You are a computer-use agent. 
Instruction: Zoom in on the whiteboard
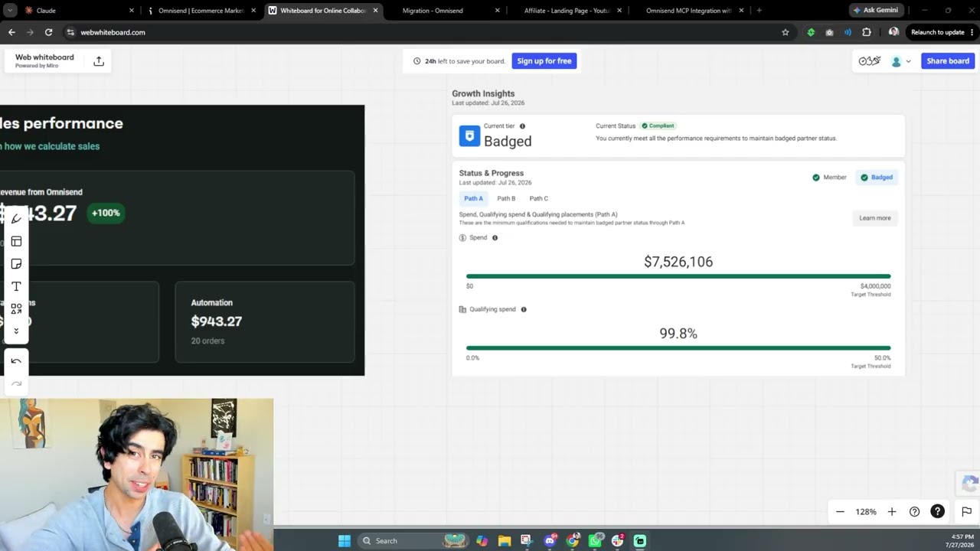(x=892, y=512)
